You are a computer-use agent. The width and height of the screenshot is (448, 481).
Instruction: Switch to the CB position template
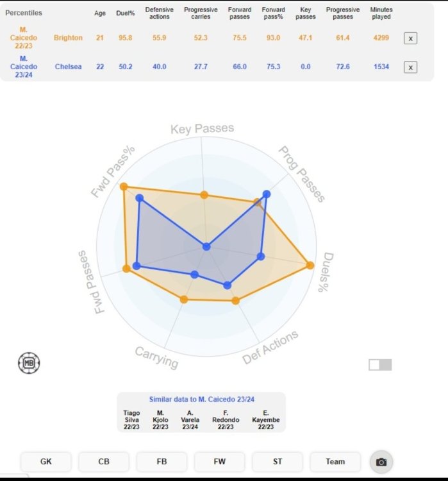click(x=104, y=462)
